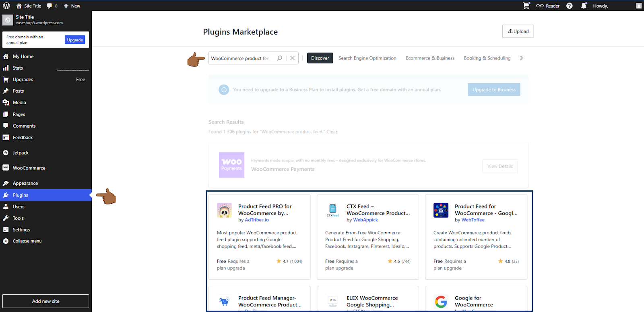Open Users in sidebar
644x312 pixels.
46,207
